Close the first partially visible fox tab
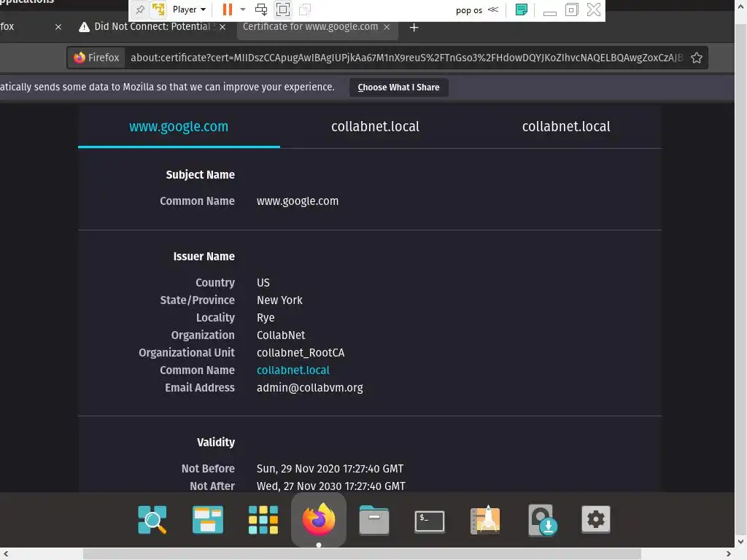Screen dimensions: 747x560 58,27
